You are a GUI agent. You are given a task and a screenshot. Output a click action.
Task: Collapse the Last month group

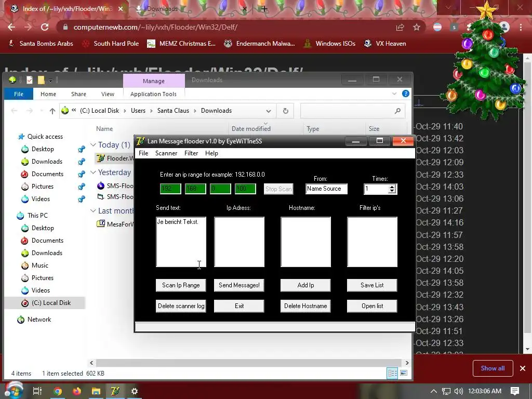coord(93,211)
